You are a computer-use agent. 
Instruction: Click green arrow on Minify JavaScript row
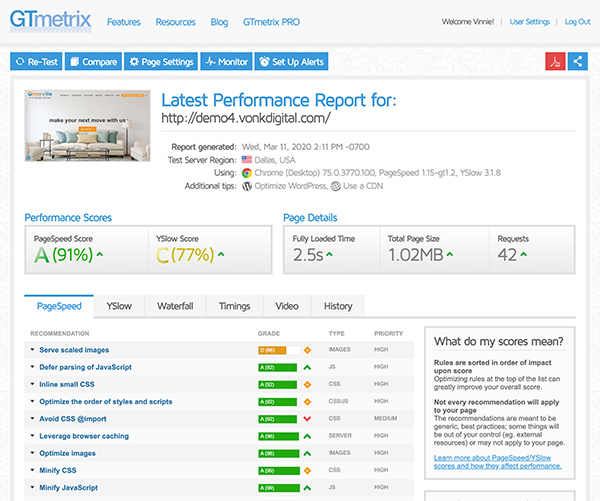(x=307, y=488)
